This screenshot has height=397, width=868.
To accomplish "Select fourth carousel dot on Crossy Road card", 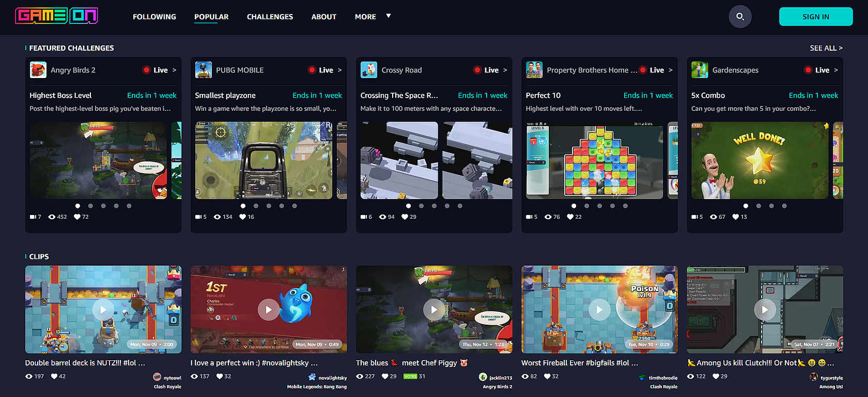I will pyautogui.click(x=447, y=206).
